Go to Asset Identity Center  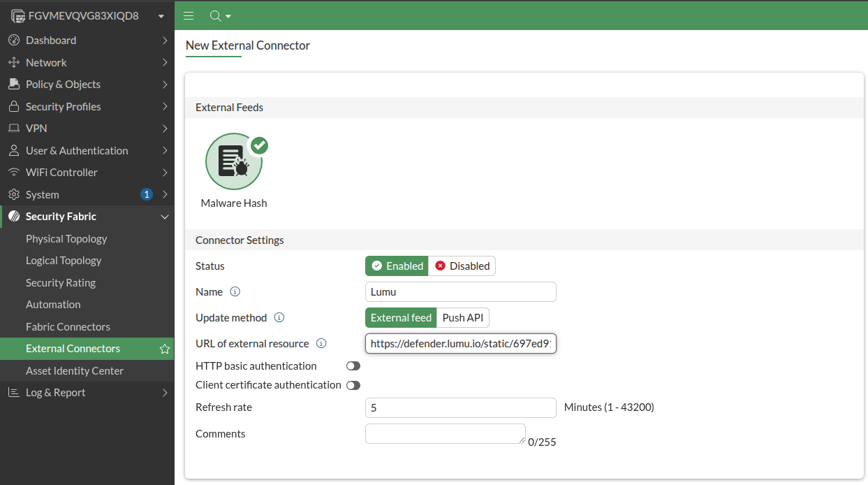coord(75,370)
